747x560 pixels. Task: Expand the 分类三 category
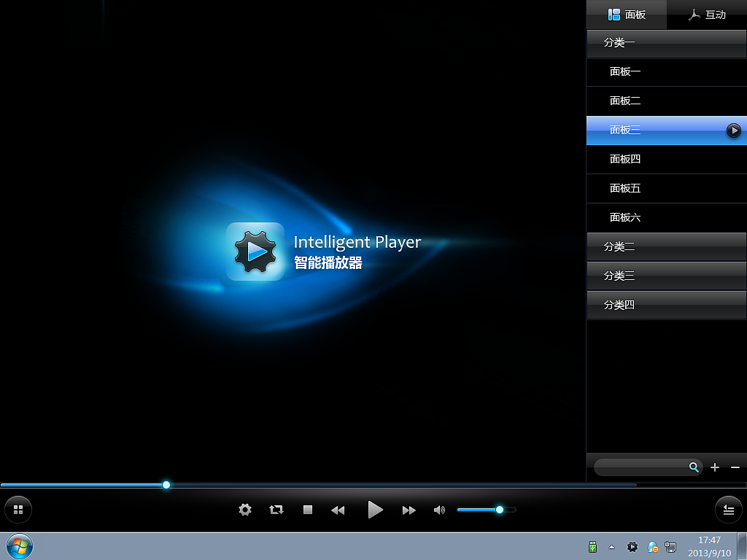(x=666, y=276)
